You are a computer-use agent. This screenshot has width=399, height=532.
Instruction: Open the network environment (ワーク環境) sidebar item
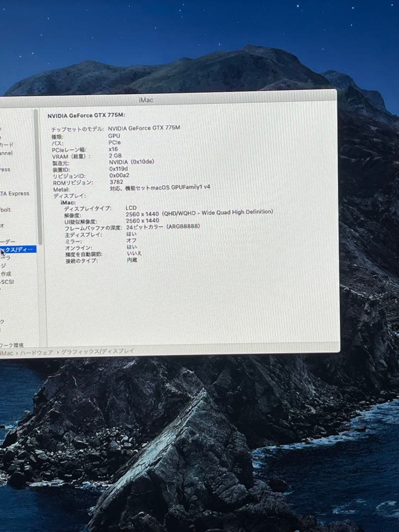12,345
